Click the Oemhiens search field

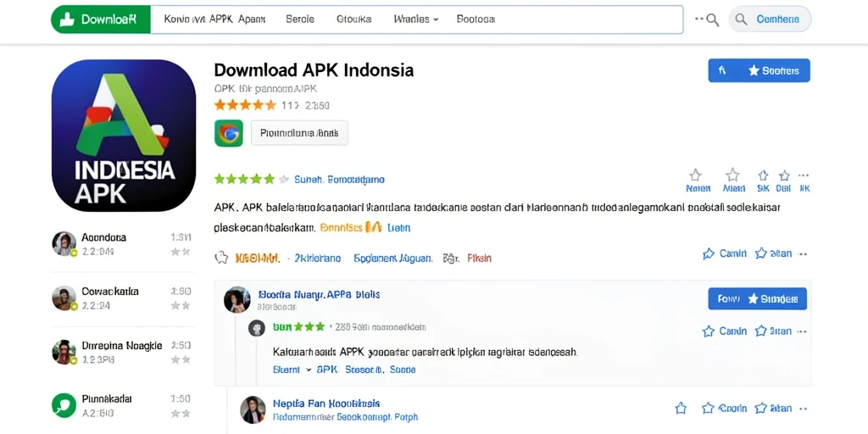770,20
